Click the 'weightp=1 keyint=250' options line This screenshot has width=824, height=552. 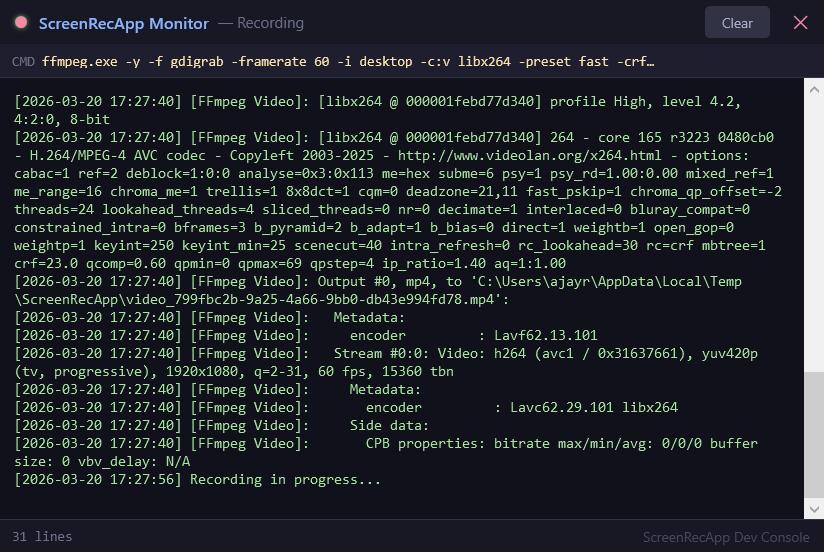(x=390, y=246)
